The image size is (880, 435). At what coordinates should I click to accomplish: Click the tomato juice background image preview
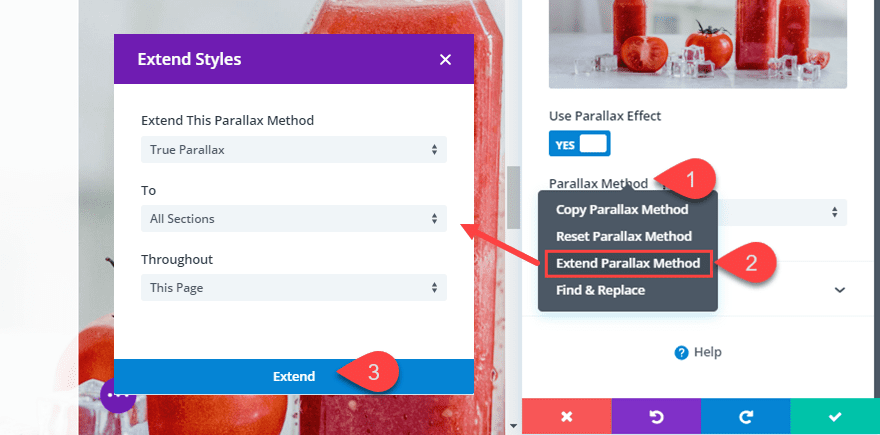698,44
